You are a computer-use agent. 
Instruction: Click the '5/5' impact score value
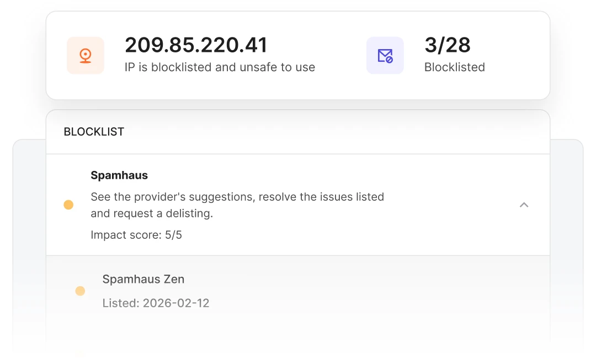tap(173, 235)
